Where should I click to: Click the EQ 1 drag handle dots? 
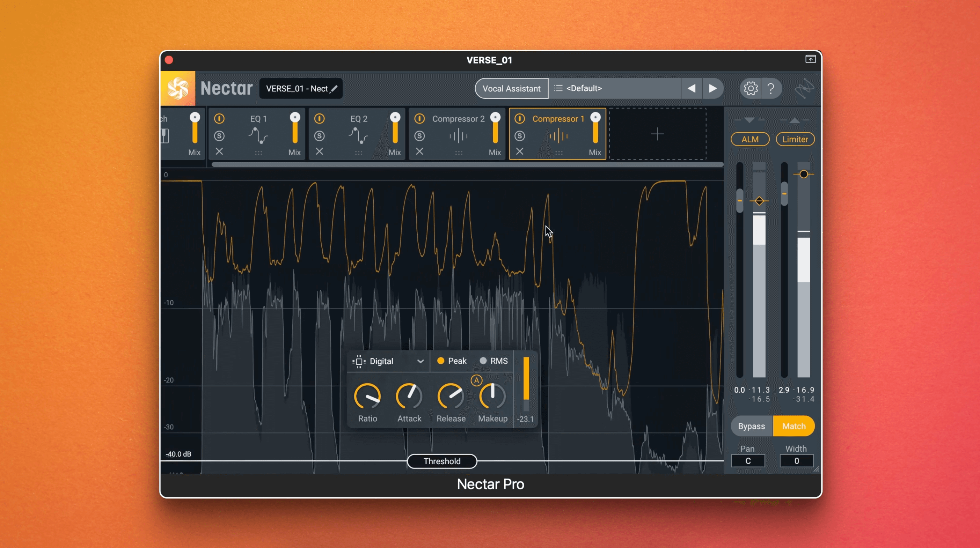click(258, 153)
